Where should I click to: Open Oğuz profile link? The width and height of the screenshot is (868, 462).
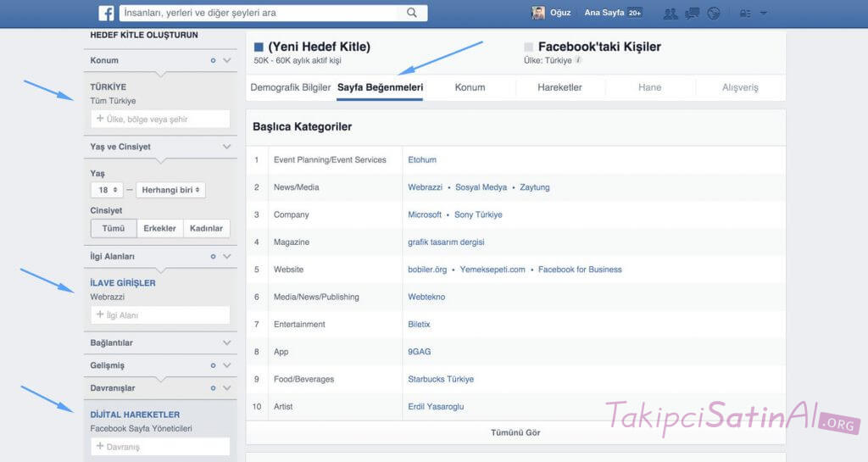coord(560,13)
